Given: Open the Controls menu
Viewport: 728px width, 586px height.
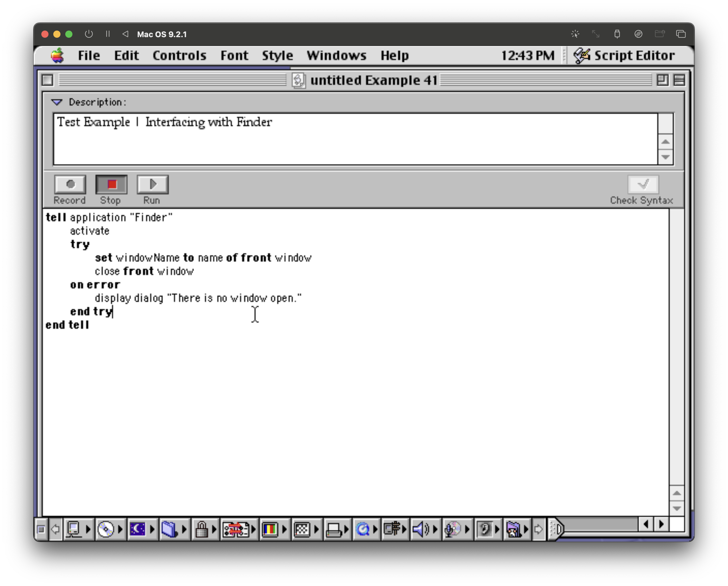Looking at the screenshot, I should point(179,55).
